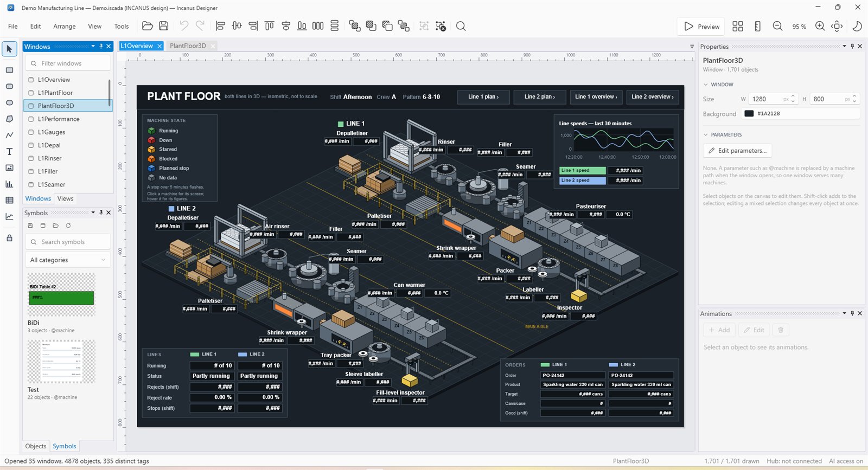Save the project with diskette icon

pyautogui.click(x=163, y=26)
